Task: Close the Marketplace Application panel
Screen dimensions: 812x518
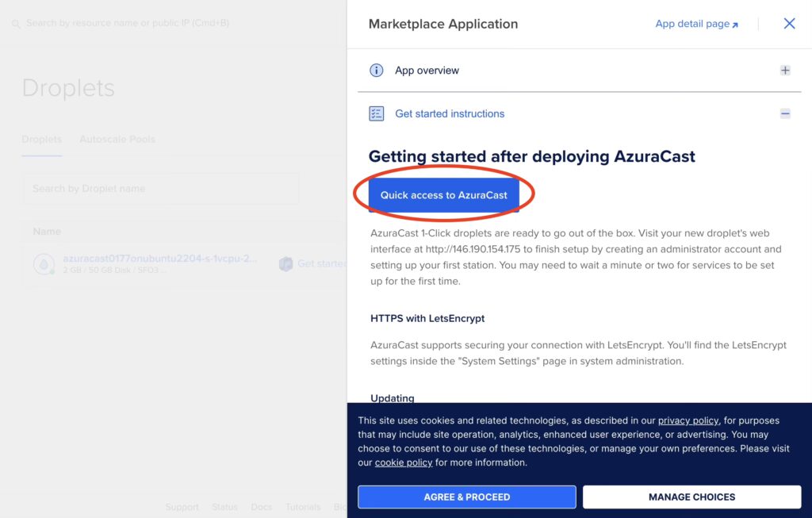Action: tap(789, 23)
